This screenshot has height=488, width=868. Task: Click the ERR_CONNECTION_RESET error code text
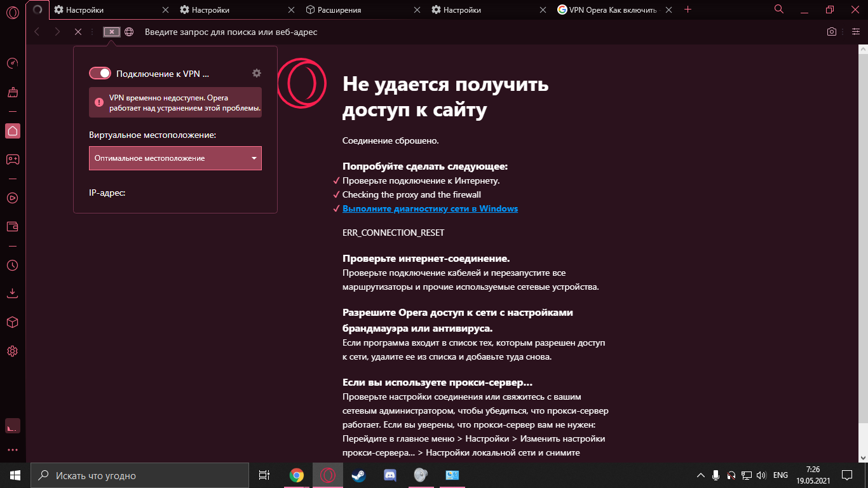pos(393,233)
